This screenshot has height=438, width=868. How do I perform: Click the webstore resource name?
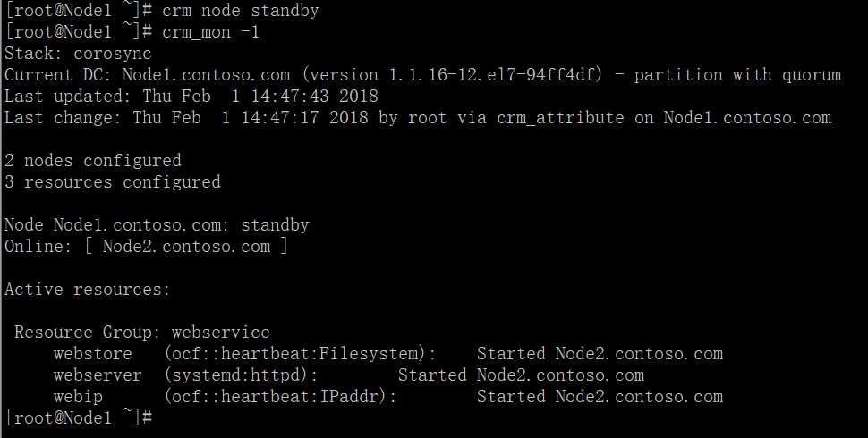click(x=93, y=354)
